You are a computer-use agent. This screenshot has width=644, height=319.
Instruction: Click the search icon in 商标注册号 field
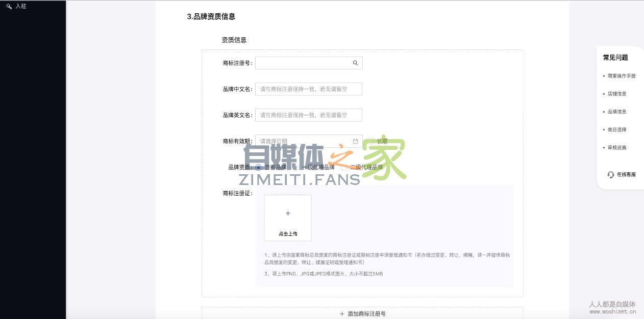356,63
